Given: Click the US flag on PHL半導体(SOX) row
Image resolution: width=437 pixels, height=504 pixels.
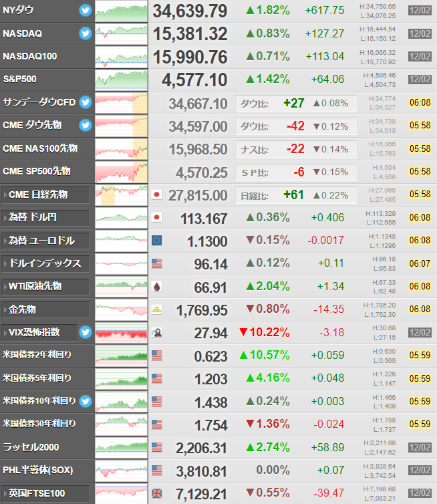Looking at the screenshot, I should (x=156, y=471).
